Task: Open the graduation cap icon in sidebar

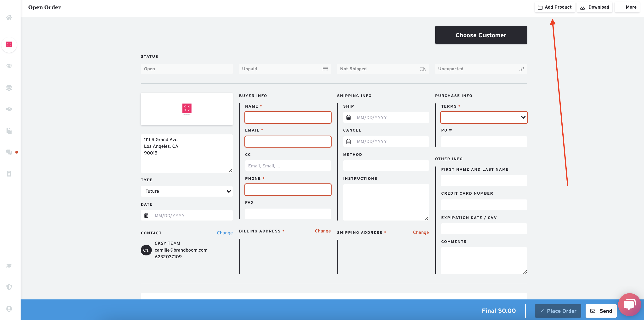Action: pyautogui.click(x=9, y=265)
